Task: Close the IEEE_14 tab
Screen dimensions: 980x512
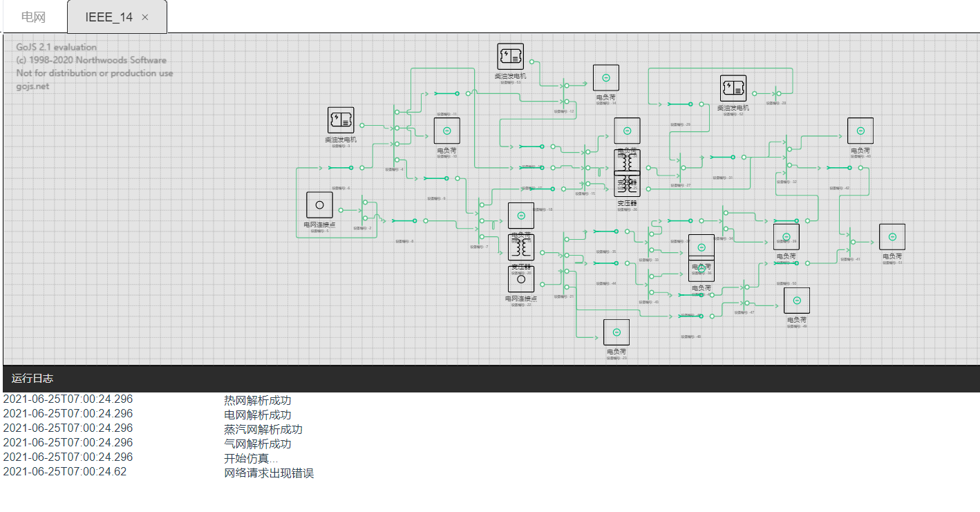Action: point(145,17)
